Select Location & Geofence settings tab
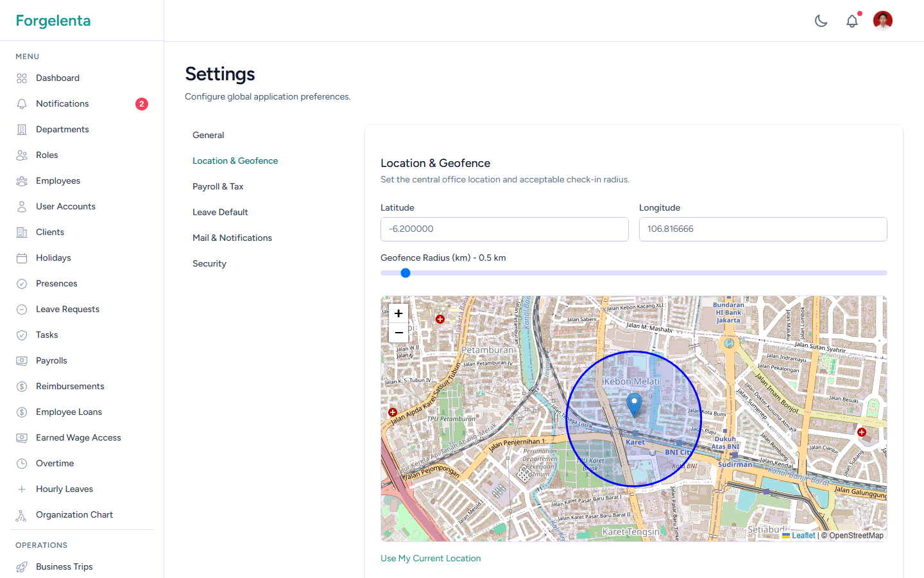 coord(235,161)
